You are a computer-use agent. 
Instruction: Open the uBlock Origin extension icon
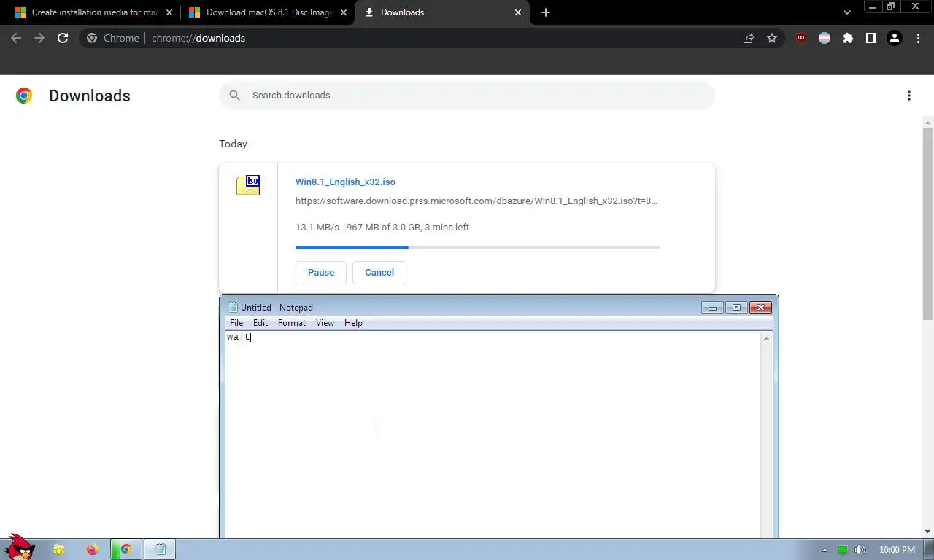click(801, 38)
